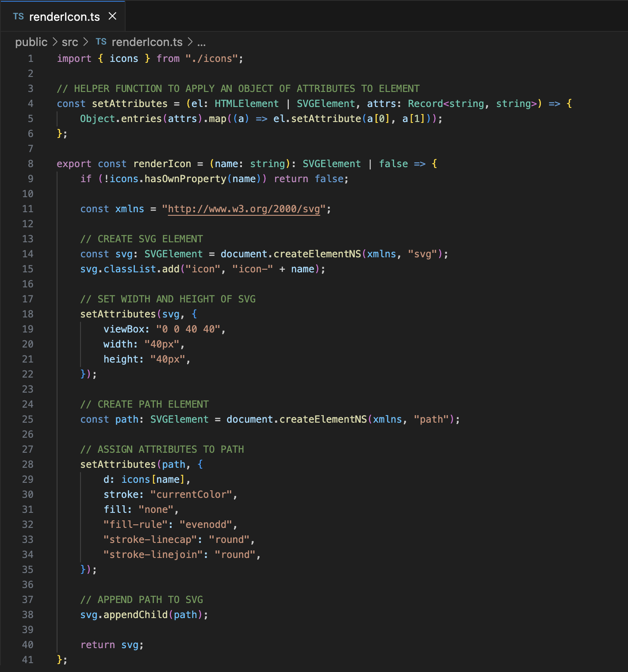This screenshot has width=628, height=672.
Task: Click the renderIcon function name
Action: point(162,164)
